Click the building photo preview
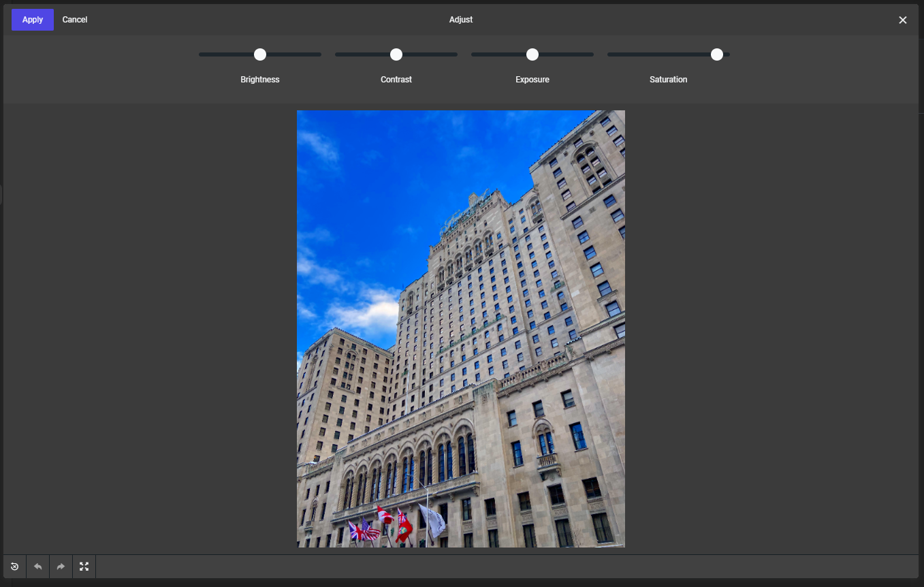This screenshot has width=924, height=587. click(x=461, y=329)
